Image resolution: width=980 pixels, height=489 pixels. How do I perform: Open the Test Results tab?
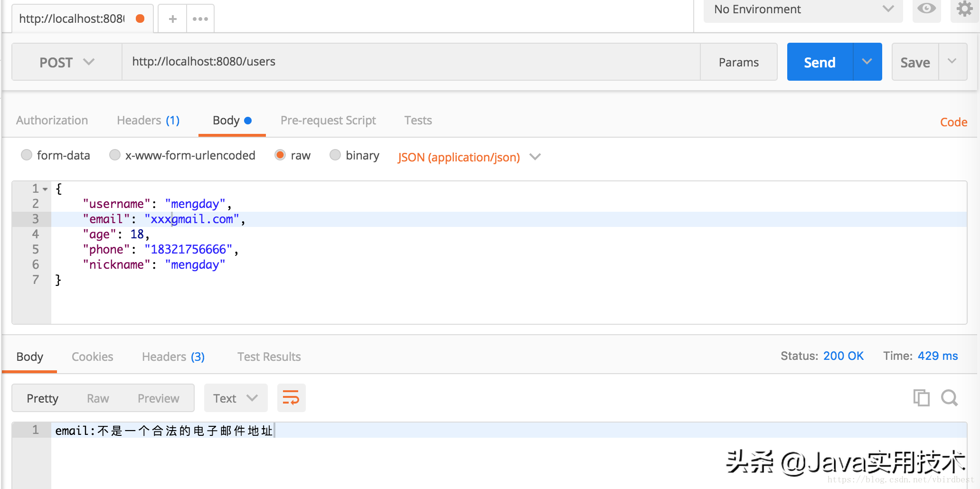[269, 357]
